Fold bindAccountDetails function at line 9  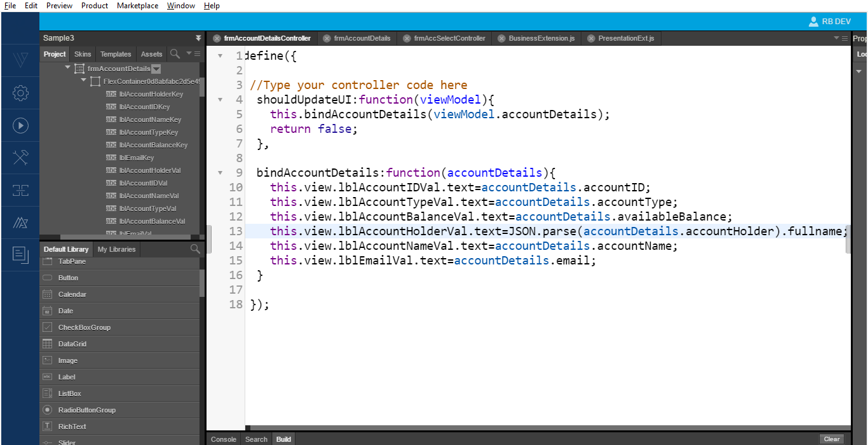[220, 173]
